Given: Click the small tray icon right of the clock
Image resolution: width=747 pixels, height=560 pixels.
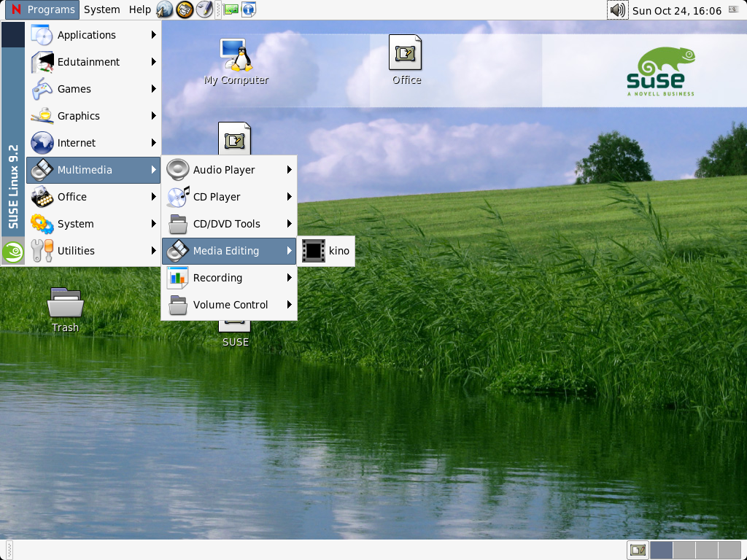Looking at the screenshot, I should (734, 9).
